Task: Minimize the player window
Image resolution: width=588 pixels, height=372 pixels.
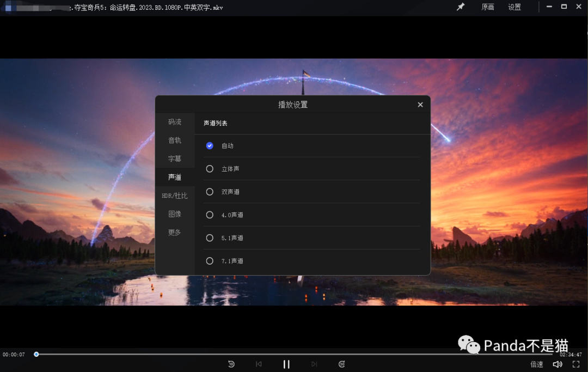Action: [549, 7]
